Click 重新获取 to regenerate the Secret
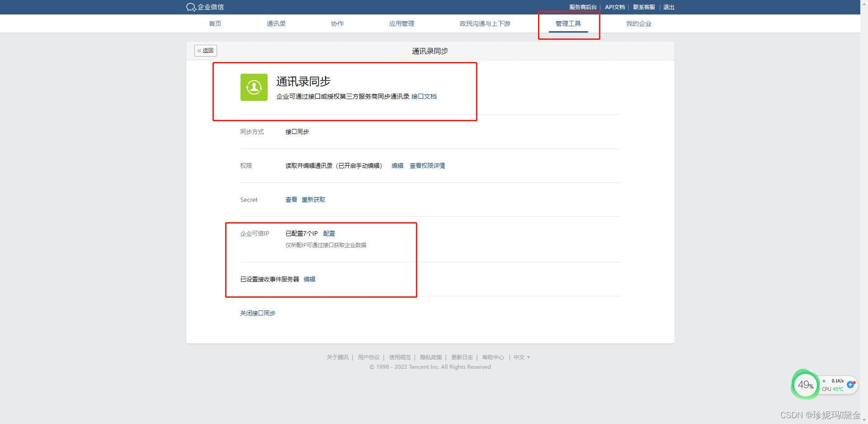 point(313,200)
